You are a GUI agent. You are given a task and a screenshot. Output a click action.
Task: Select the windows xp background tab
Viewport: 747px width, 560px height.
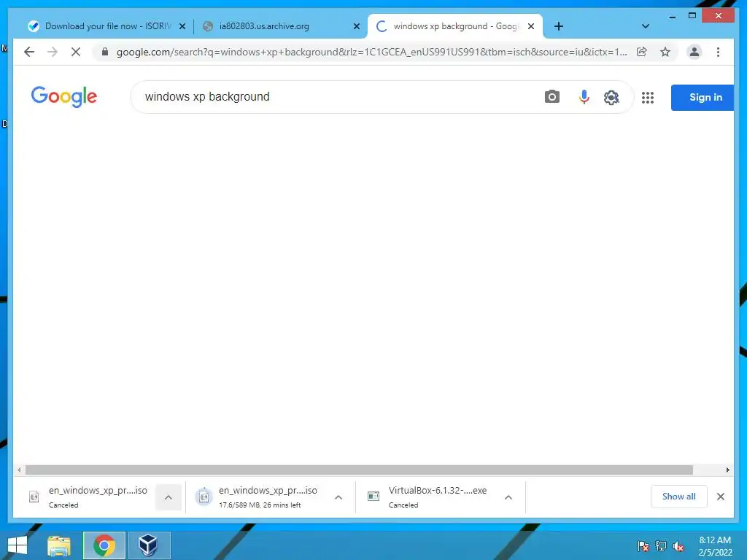coord(455,26)
